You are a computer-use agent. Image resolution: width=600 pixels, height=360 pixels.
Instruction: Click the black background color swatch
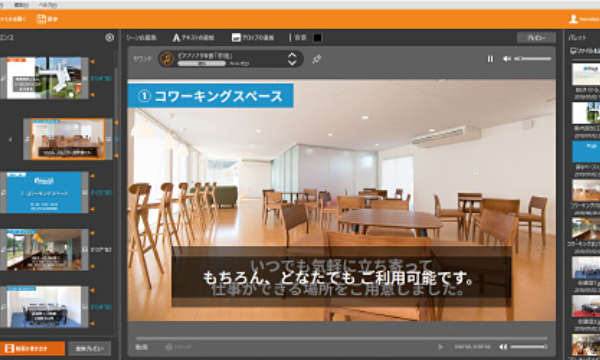[318, 37]
